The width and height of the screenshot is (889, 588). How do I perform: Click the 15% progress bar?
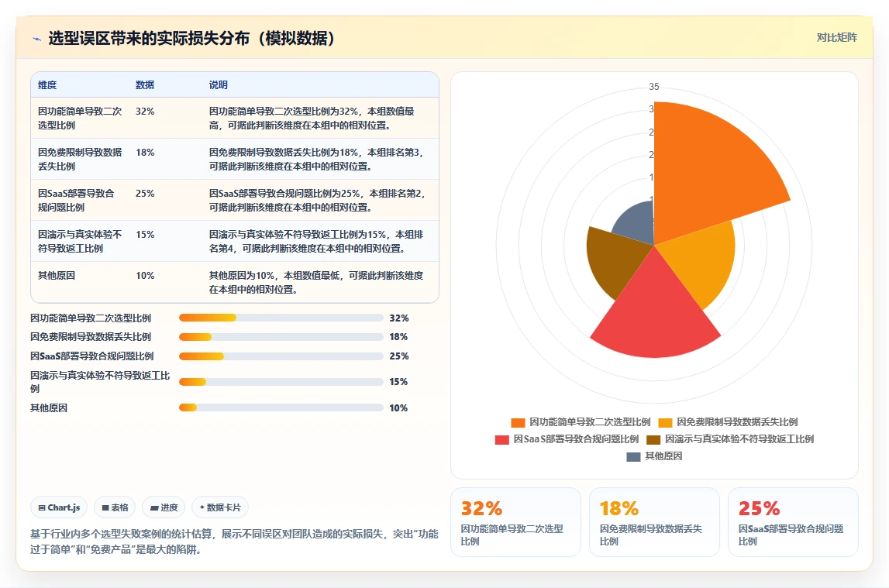coord(281,382)
